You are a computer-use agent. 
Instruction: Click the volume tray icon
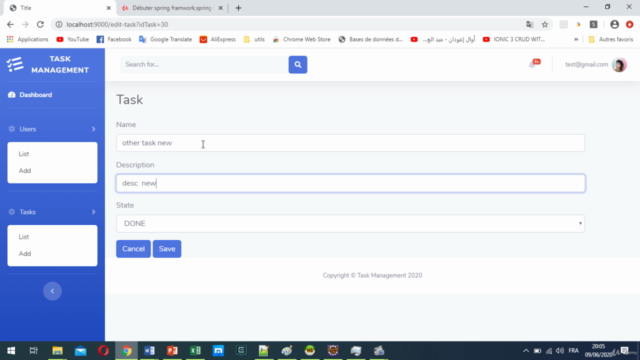pos(560,351)
